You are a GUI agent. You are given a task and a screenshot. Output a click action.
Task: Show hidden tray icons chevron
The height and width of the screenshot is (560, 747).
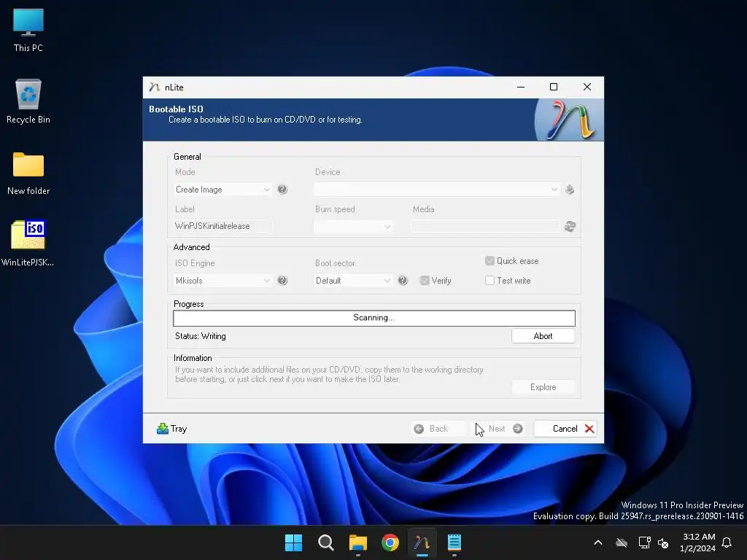point(598,542)
